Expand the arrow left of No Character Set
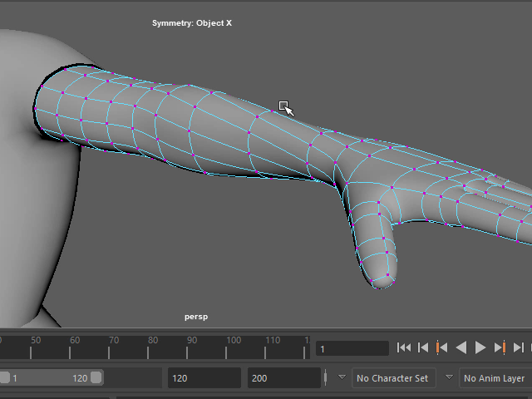This screenshot has width=532, height=399. (342, 377)
